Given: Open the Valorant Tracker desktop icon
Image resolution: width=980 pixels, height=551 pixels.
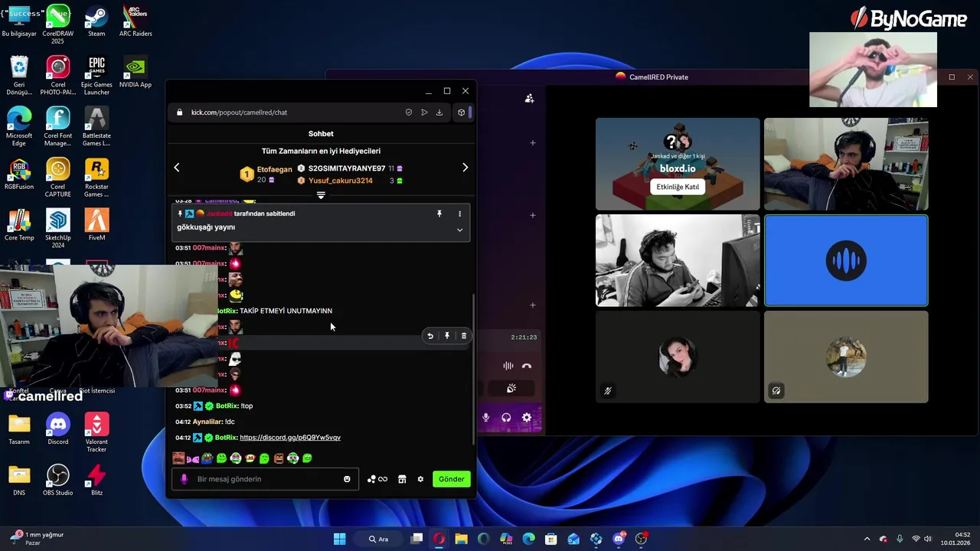Looking at the screenshot, I should click(x=96, y=433).
